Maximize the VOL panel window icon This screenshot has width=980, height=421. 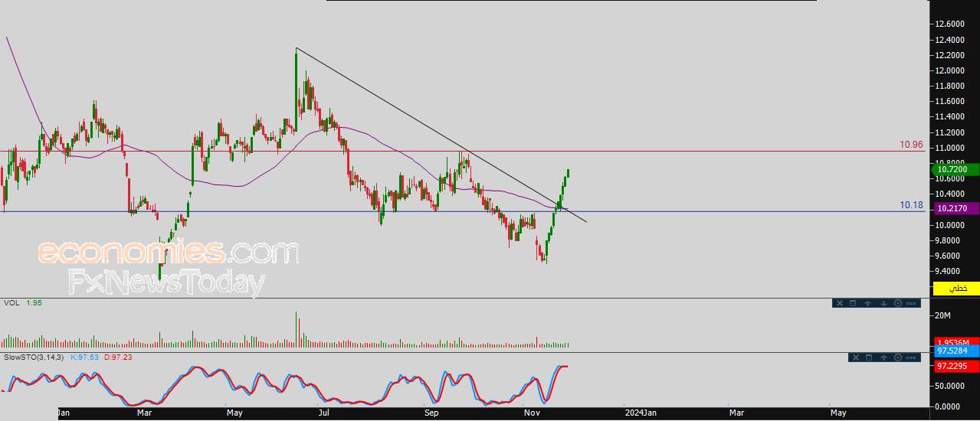click(x=853, y=303)
